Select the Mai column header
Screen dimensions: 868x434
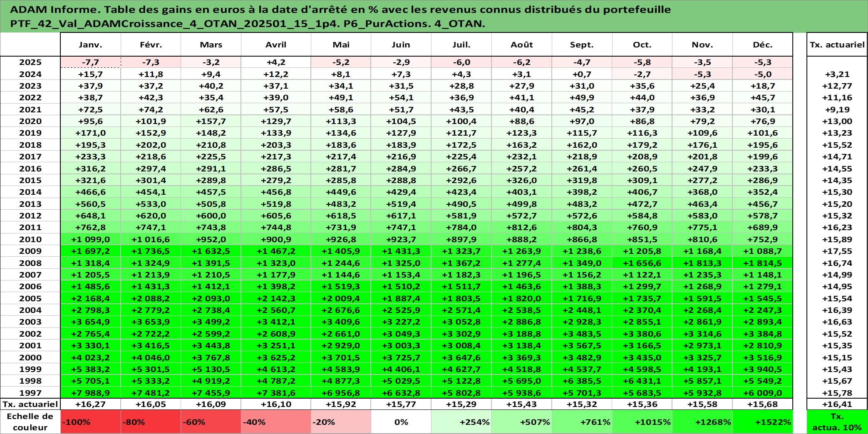click(x=341, y=45)
